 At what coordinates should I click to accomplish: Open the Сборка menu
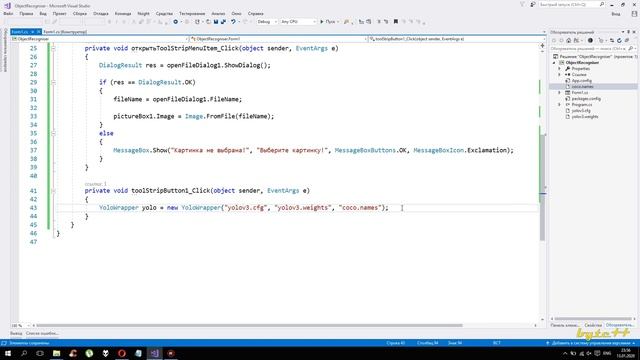80,13
